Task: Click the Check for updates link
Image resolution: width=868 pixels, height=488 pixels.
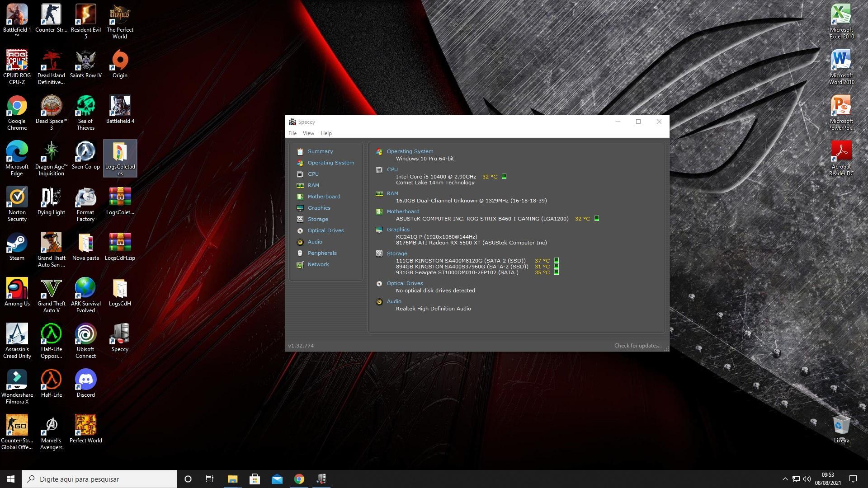Action: [637, 346]
